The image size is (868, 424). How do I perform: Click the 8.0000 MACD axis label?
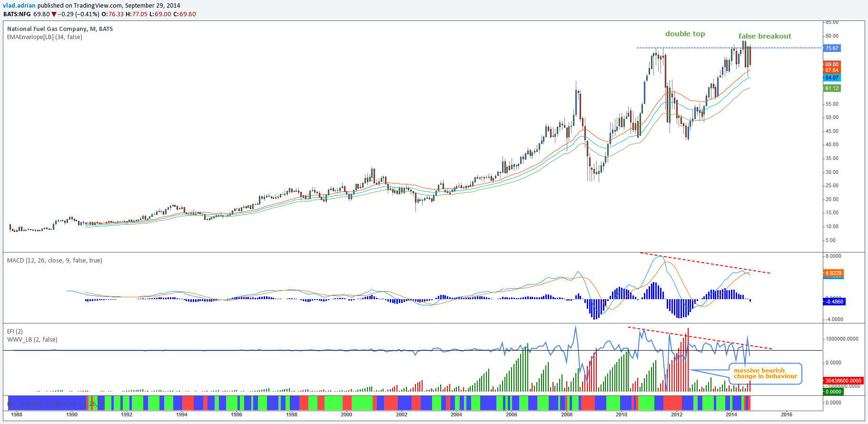pyautogui.click(x=833, y=256)
